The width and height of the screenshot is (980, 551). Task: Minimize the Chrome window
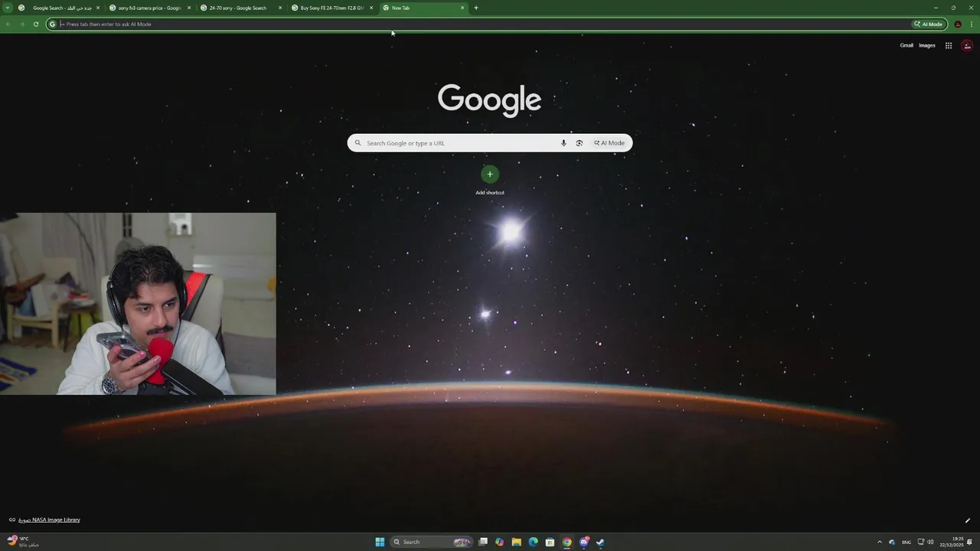pos(936,8)
